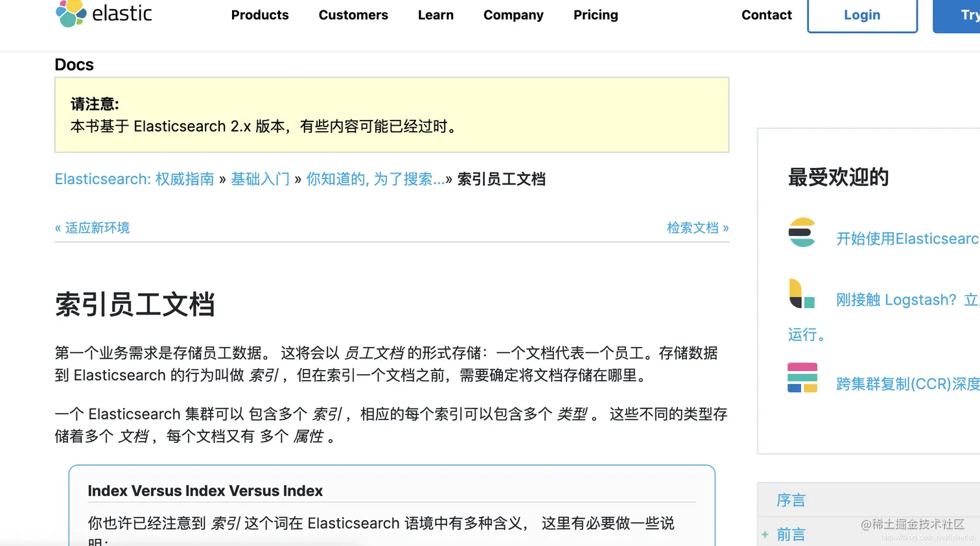The width and height of the screenshot is (980, 546).
Task: Click the Elasticsearch product icon
Action: pos(802,232)
